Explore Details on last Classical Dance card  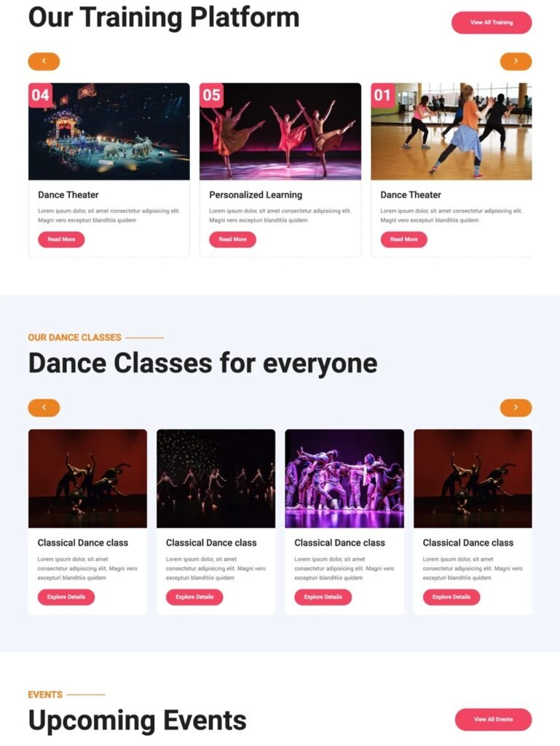[451, 597]
